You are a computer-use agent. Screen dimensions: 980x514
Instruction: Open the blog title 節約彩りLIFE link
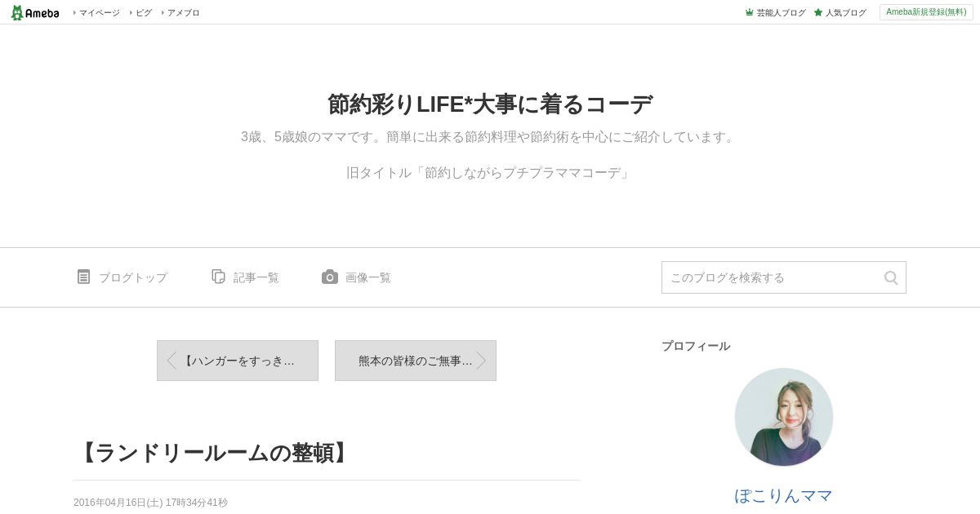(490, 104)
